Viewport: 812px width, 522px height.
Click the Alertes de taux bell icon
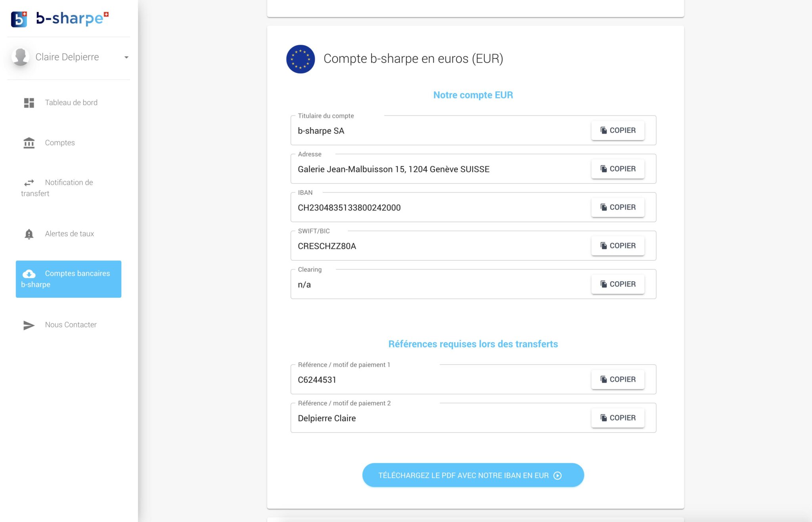point(29,234)
